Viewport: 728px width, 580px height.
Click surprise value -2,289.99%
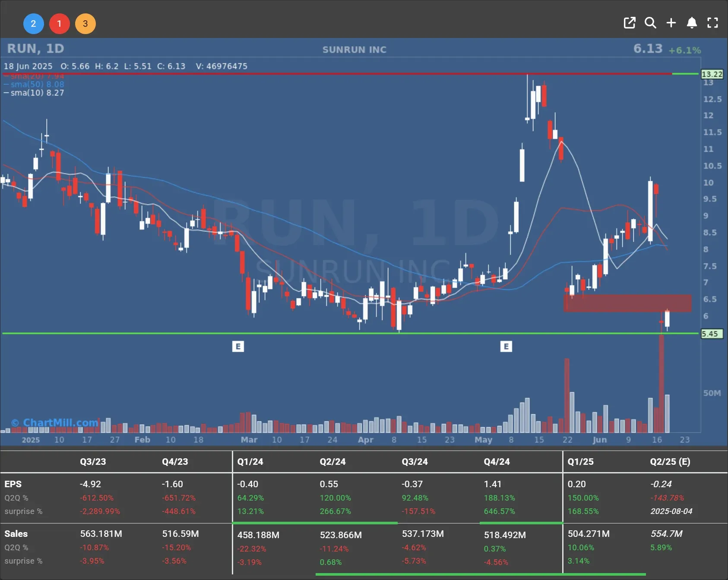pyautogui.click(x=100, y=511)
